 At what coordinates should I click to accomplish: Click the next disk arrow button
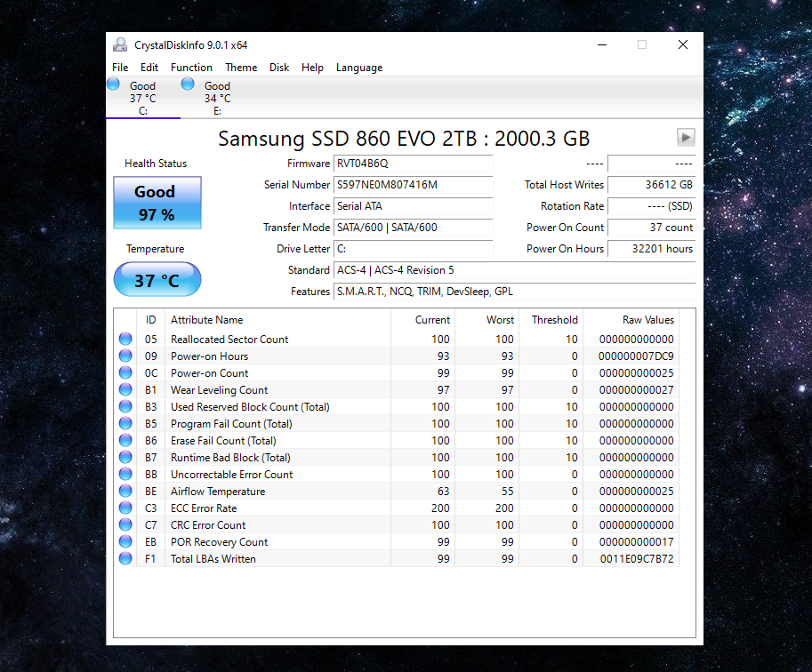tap(686, 138)
